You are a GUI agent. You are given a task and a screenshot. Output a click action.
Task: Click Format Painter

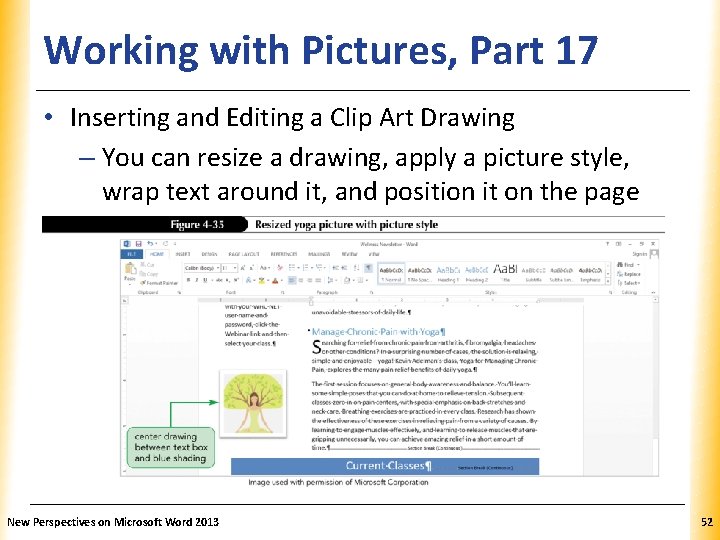click(x=159, y=283)
